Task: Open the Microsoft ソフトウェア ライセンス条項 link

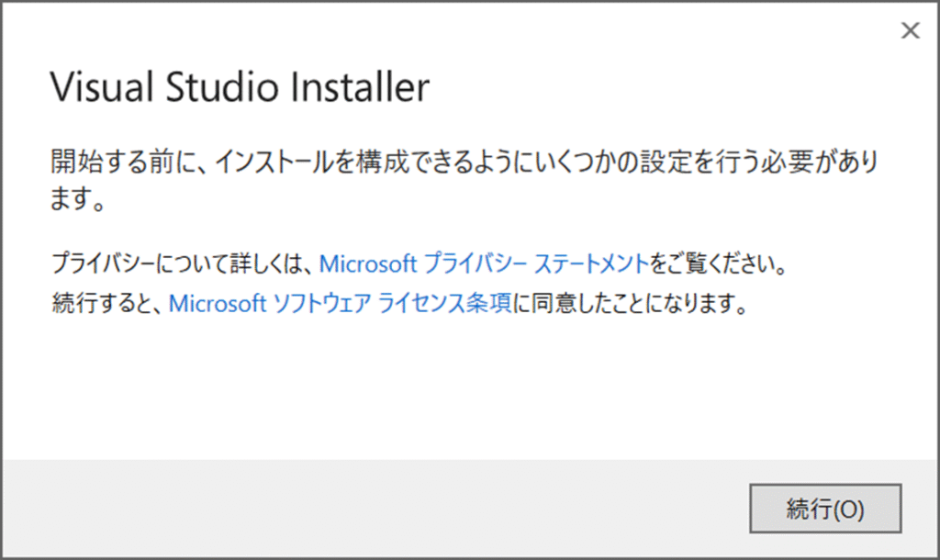Action: 340,303
